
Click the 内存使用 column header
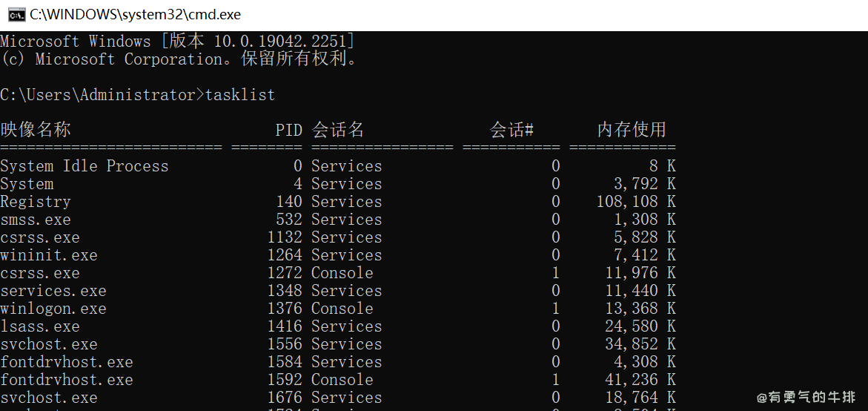632,130
